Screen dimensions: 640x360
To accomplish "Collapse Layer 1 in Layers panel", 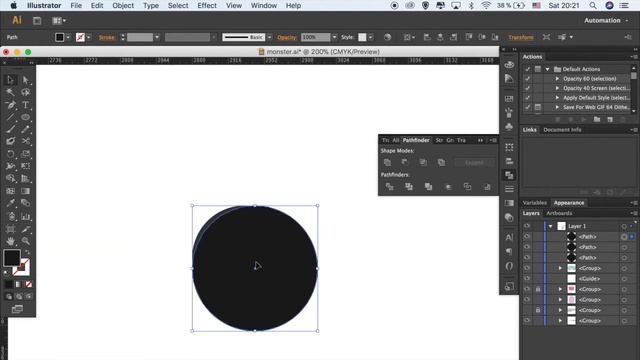I will tap(551, 226).
